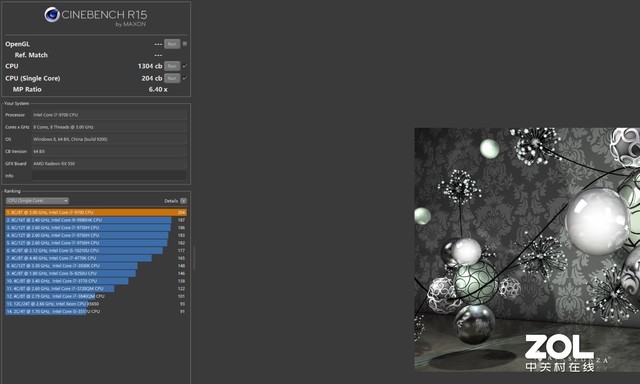Select ranking row 4 with score 183
This screenshot has height=384, width=640.
point(96,235)
